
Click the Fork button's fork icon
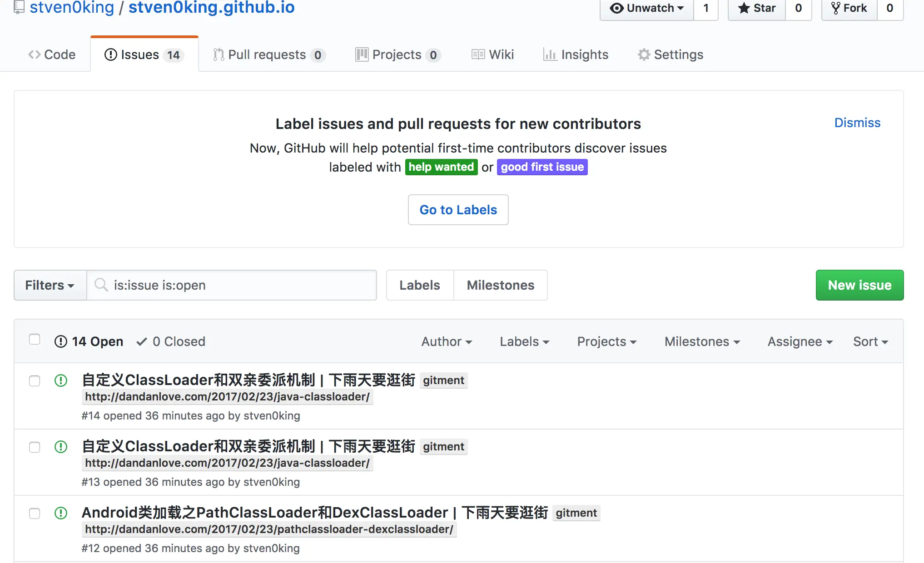coord(835,8)
